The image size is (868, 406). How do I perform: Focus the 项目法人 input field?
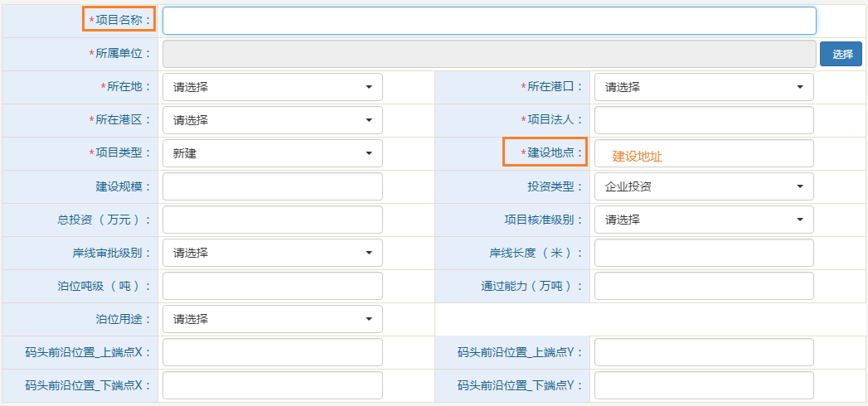pyautogui.click(x=703, y=120)
